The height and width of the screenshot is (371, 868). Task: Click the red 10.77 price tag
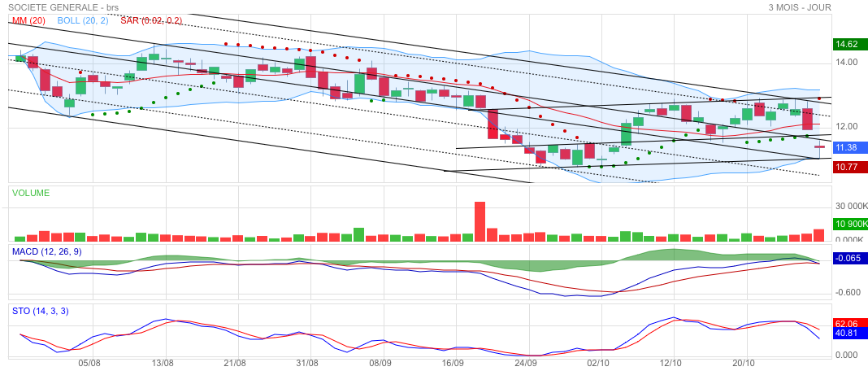[850, 167]
